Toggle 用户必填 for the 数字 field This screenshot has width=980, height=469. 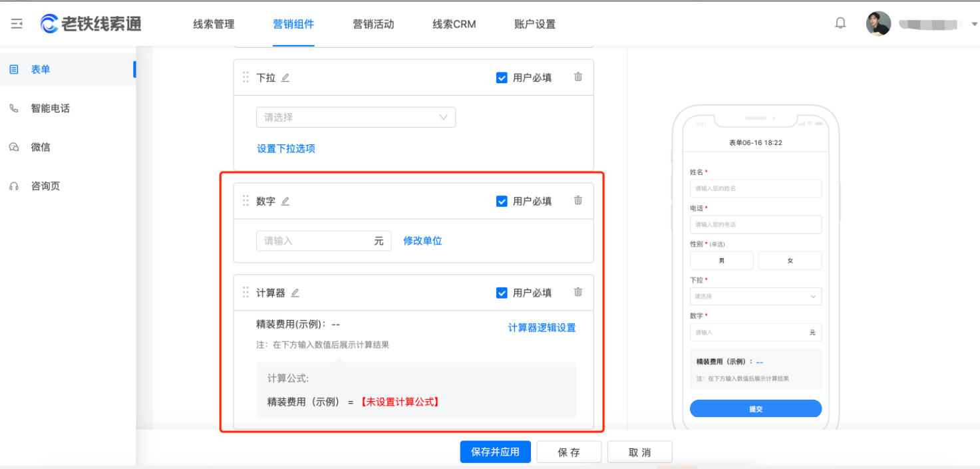(502, 201)
